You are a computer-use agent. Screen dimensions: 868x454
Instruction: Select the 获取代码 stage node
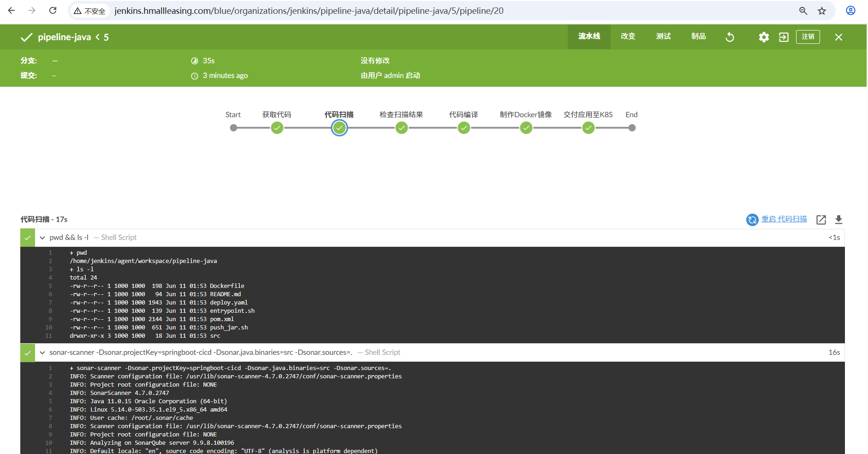pos(277,128)
